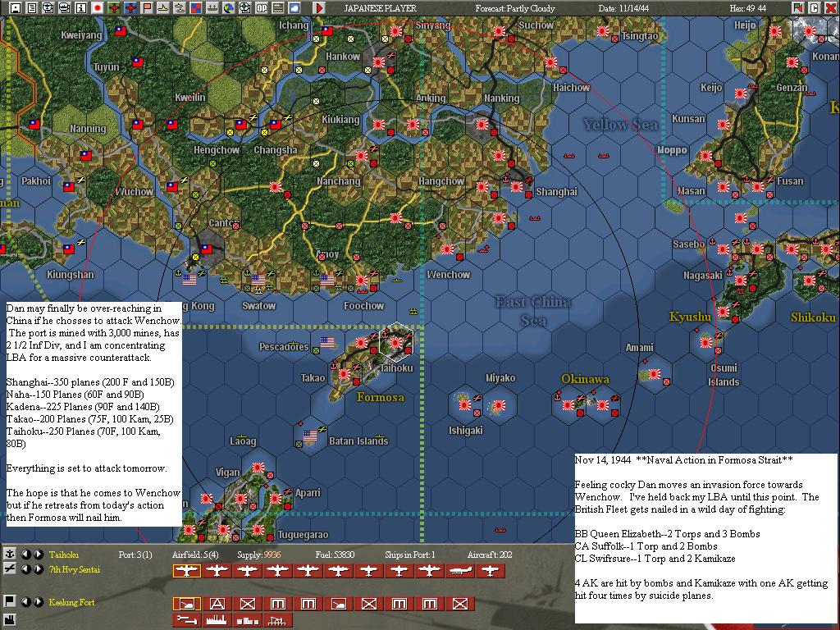
Task: Click the Japanese flag at Miyako
Action: (x=500, y=405)
